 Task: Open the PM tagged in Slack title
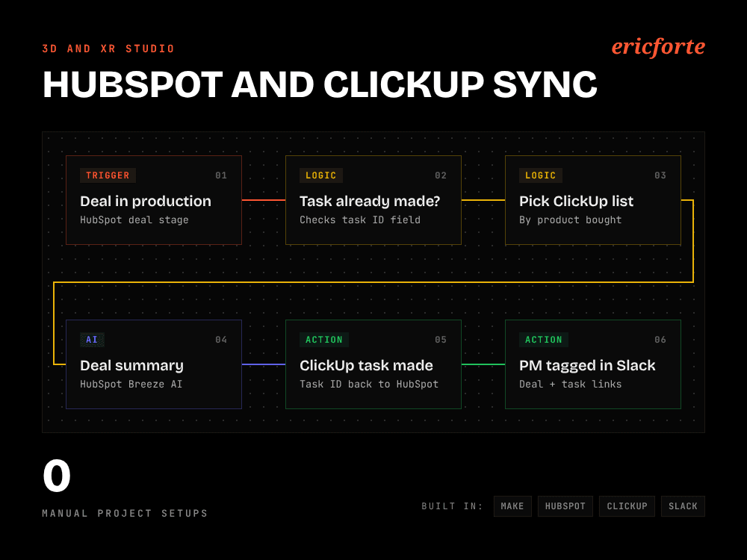point(587,365)
